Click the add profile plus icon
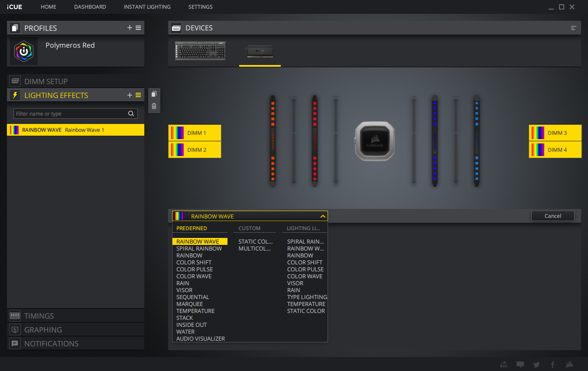588x371 pixels. [130, 28]
